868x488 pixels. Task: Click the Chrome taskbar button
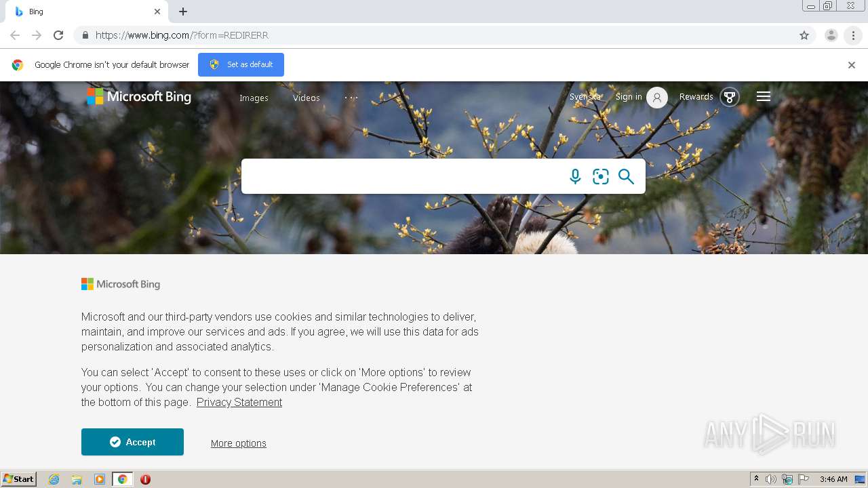click(x=122, y=479)
